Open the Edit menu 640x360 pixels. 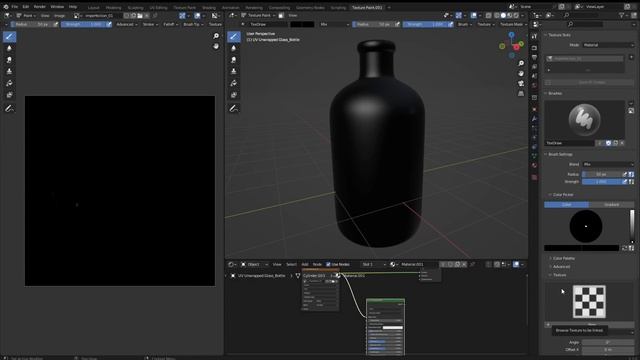tap(26, 7)
